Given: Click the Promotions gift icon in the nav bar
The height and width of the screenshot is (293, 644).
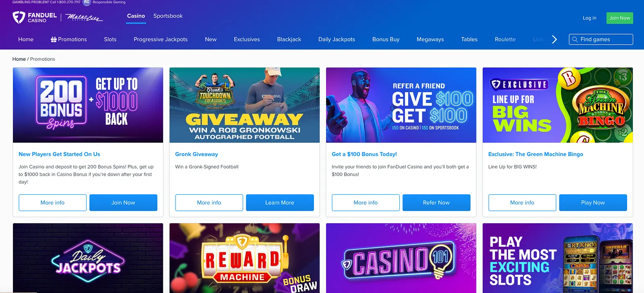Looking at the screenshot, I should (54, 39).
